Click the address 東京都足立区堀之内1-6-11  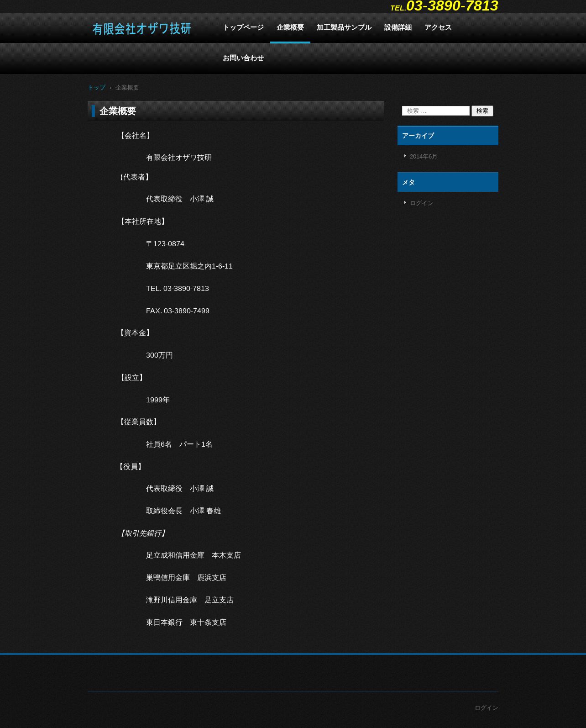click(x=189, y=266)
